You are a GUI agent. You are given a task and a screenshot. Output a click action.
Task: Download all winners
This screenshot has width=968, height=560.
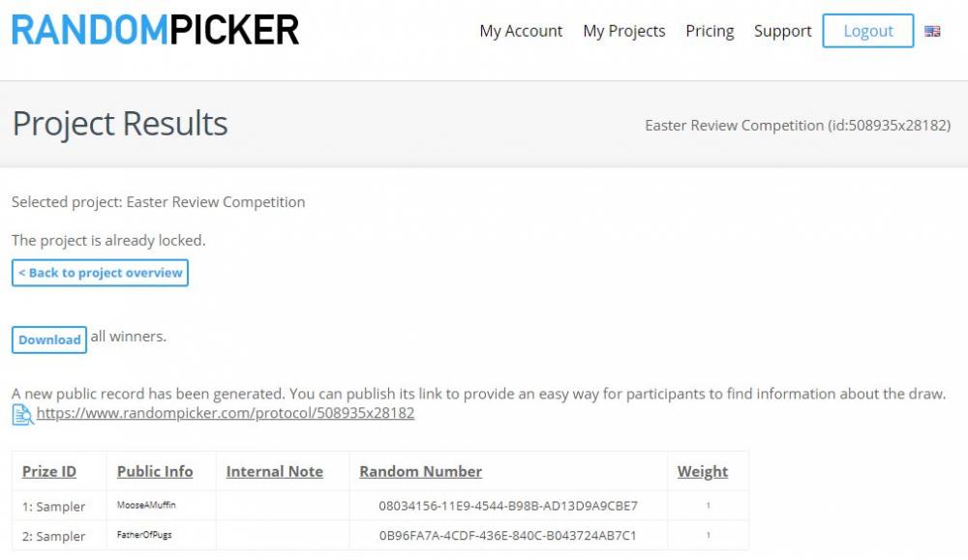(49, 339)
